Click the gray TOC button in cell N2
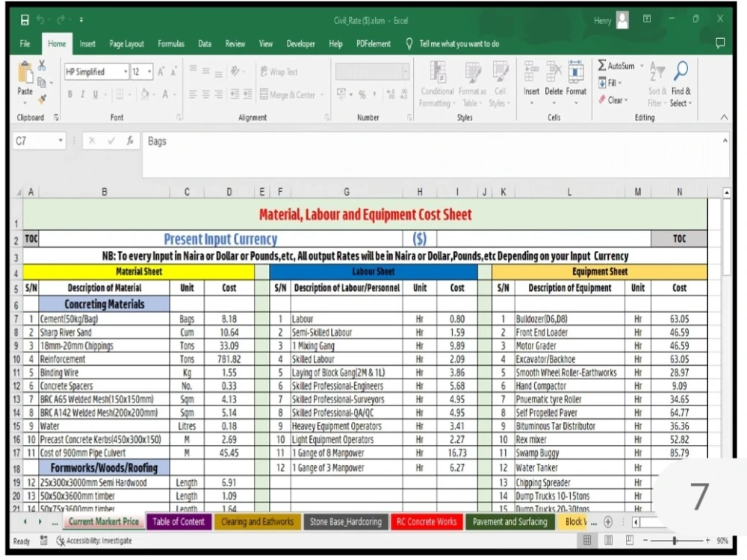The image size is (747, 560). coord(679,239)
